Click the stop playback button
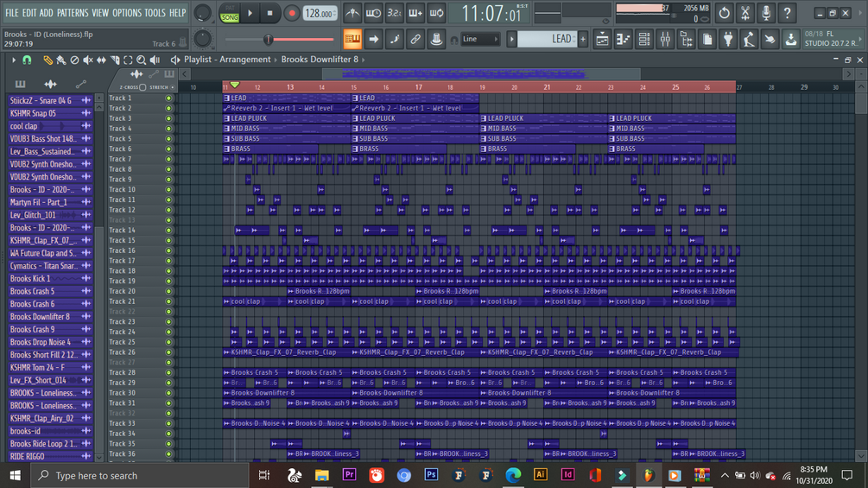 tap(269, 13)
